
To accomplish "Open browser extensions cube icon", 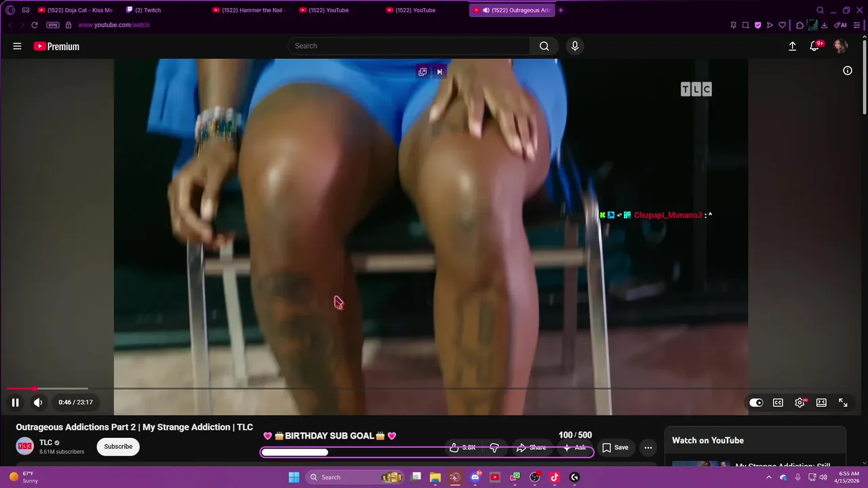I will 800,25.
